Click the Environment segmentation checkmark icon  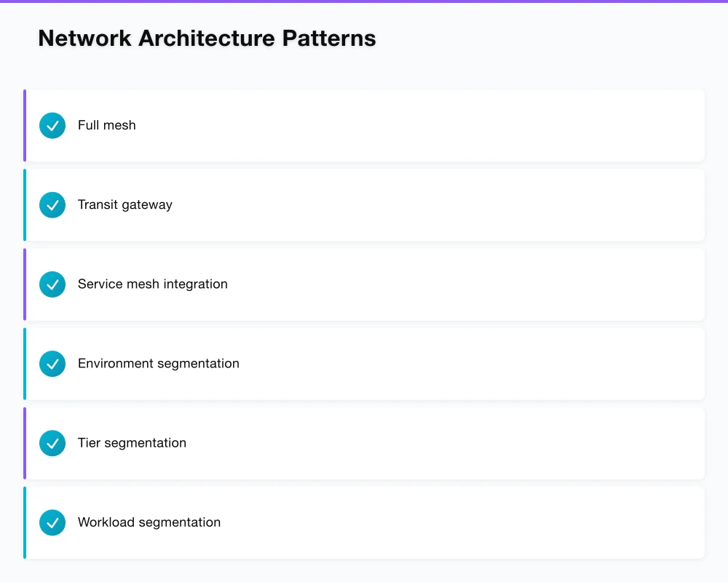[x=52, y=363]
